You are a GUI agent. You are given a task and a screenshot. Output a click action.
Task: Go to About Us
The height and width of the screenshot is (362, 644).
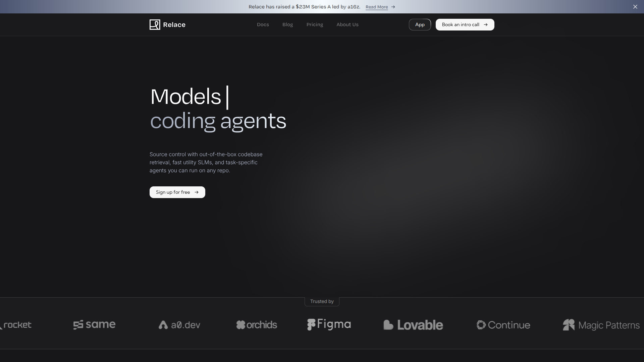347,24
